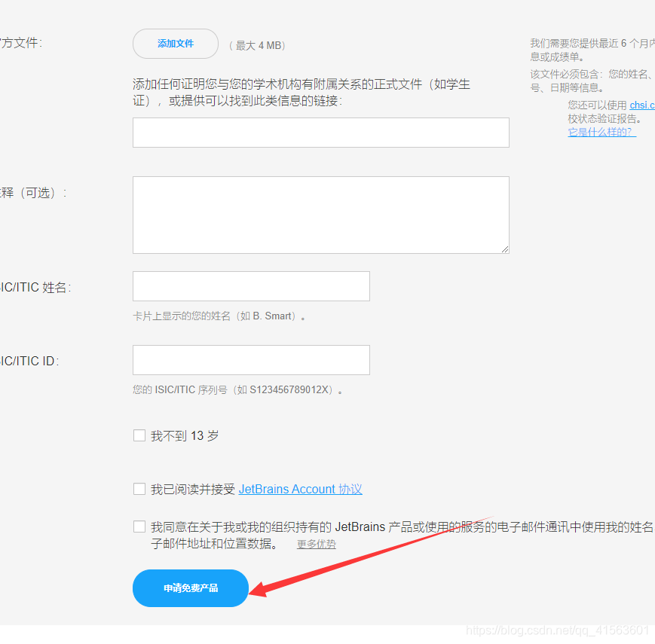Toggle off the under-13 age checkbox
655x644 pixels.
[139, 435]
